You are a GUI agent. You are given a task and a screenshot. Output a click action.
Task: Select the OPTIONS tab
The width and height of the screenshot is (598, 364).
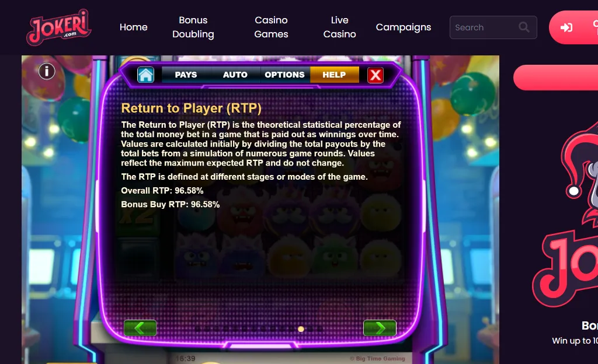click(285, 75)
